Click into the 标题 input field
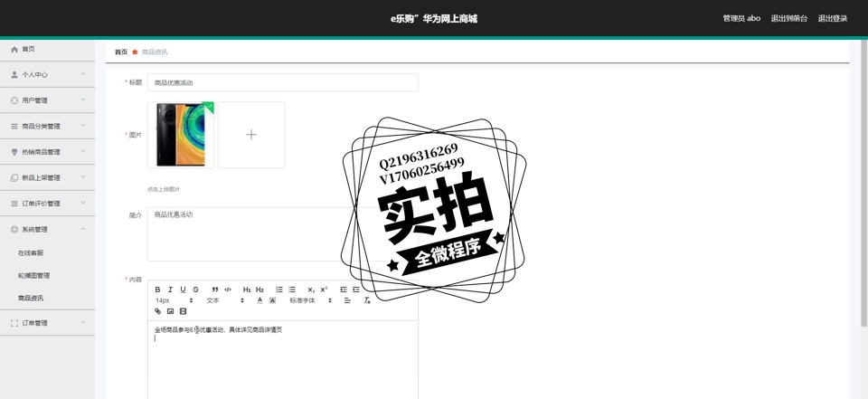The height and width of the screenshot is (399, 868). pos(283,82)
